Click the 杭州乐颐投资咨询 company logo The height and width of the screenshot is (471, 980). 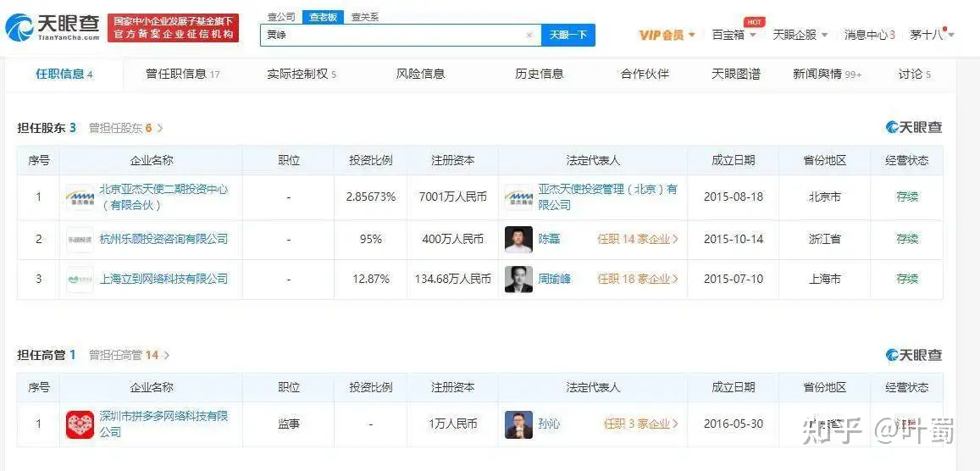point(80,240)
